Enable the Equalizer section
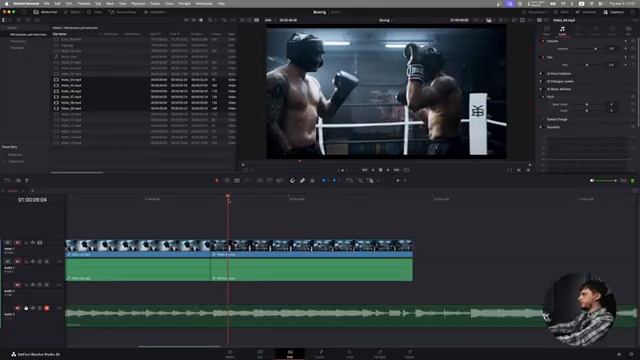The width and height of the screenshot is (640, 360). (542, 127)
